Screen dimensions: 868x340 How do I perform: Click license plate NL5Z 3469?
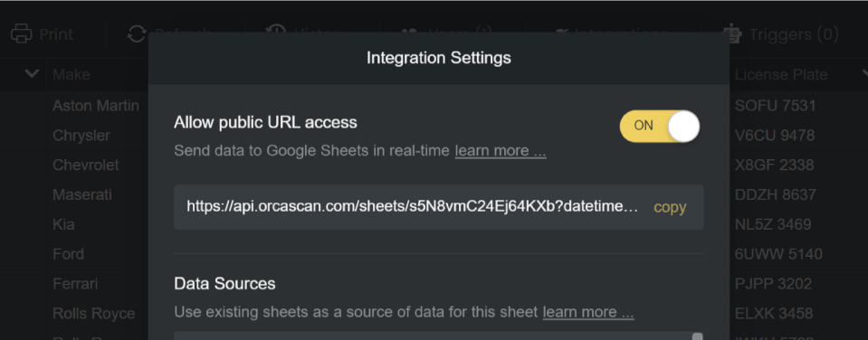[773, 224]
